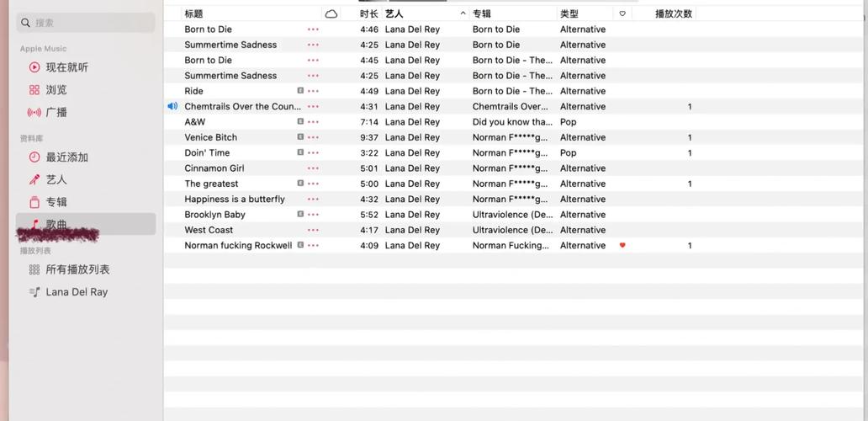This screenshot has height=421, width=868.
Task: Select the song title The greatest
Action: [211, 184]
